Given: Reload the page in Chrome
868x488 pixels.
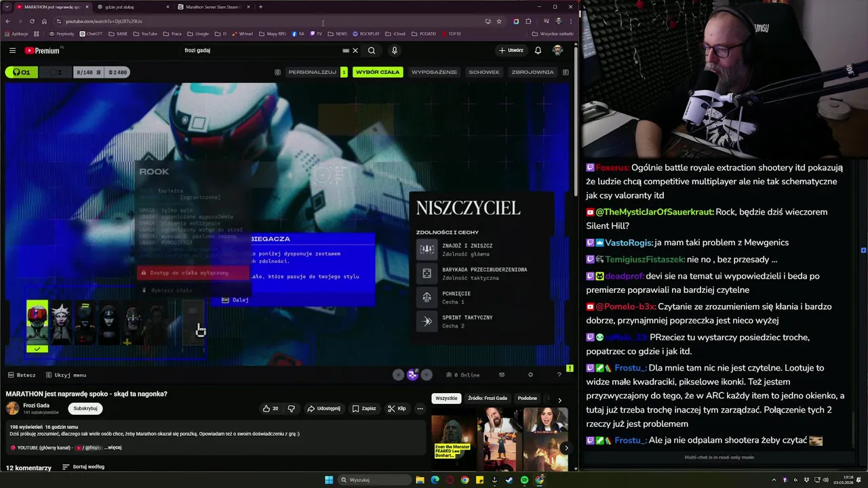Looking at the screenshot, I should point(31,21).
